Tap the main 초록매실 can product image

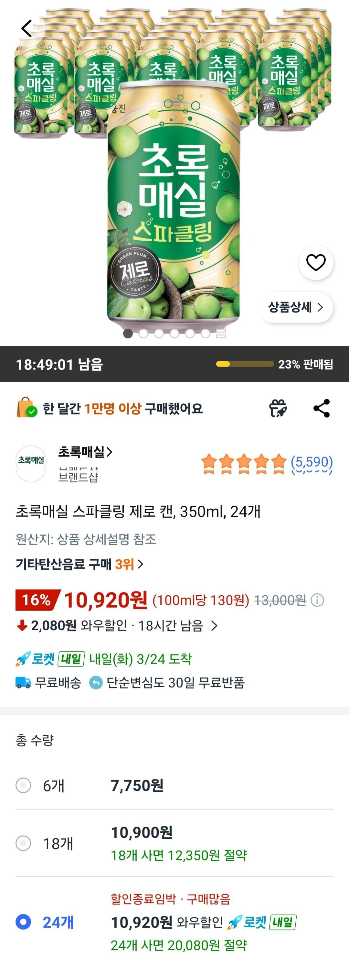174,202
